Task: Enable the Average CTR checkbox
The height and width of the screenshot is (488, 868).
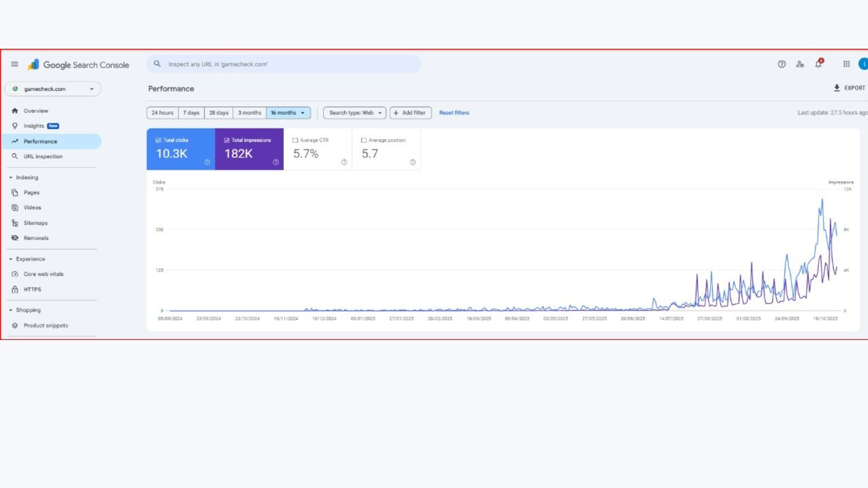Action: click(x=295, y=140)
